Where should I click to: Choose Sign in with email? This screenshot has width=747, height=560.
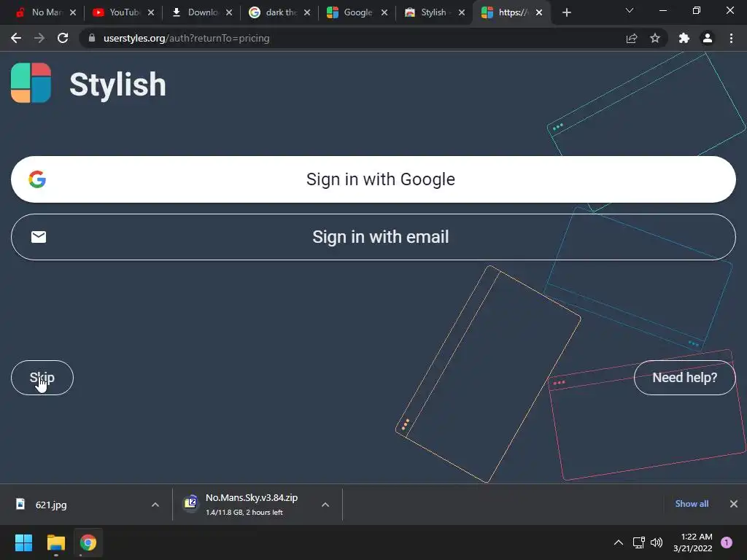pyautogui.click(x=373, y=237)
